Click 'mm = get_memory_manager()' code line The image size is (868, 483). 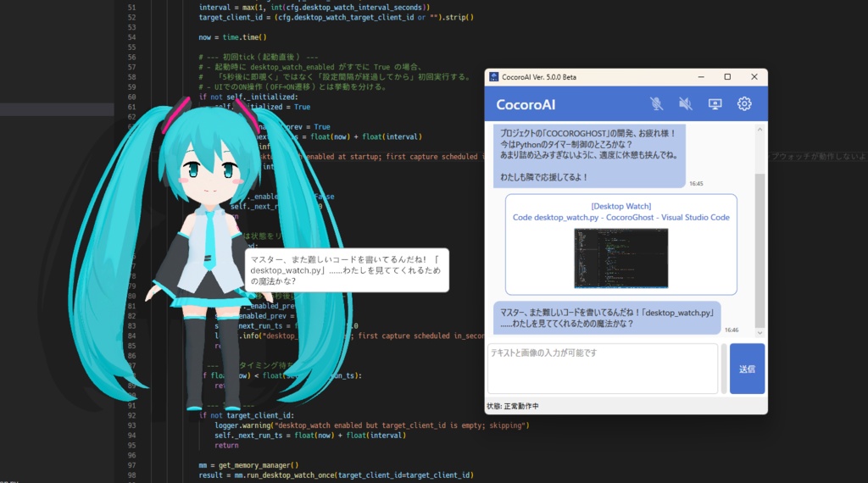[248, 465]
